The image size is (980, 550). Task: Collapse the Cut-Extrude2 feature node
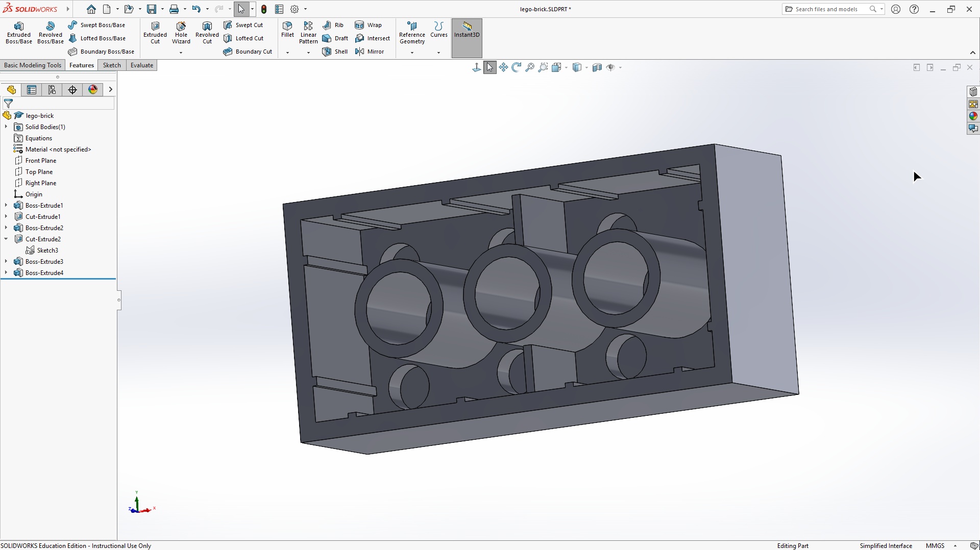click(6, 239)
